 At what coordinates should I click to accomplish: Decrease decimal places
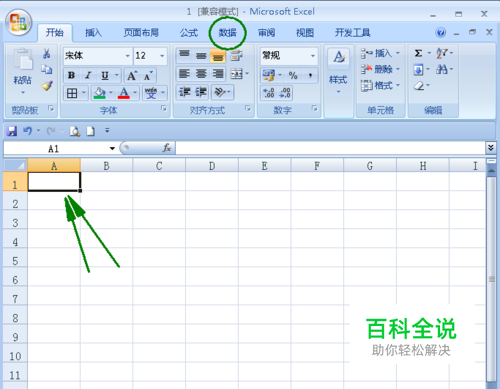click(285, 93)
